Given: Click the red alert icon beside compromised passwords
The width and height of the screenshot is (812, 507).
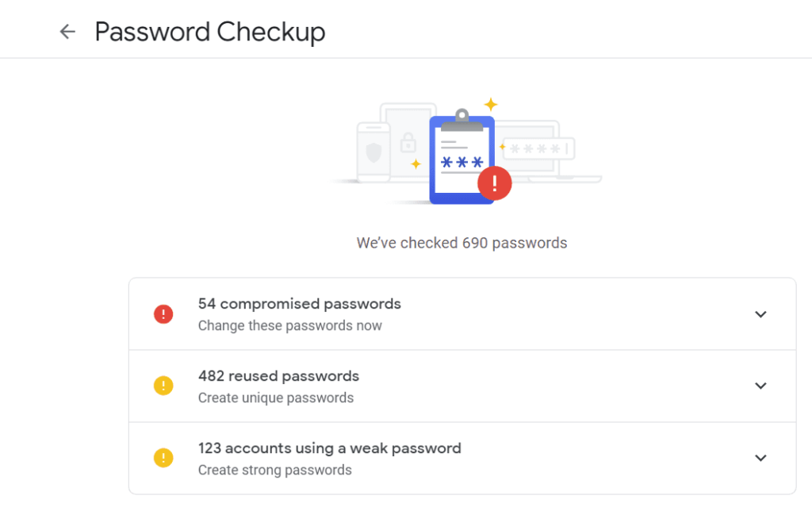Looking at the screenshot, I should (x=163, y=314).
